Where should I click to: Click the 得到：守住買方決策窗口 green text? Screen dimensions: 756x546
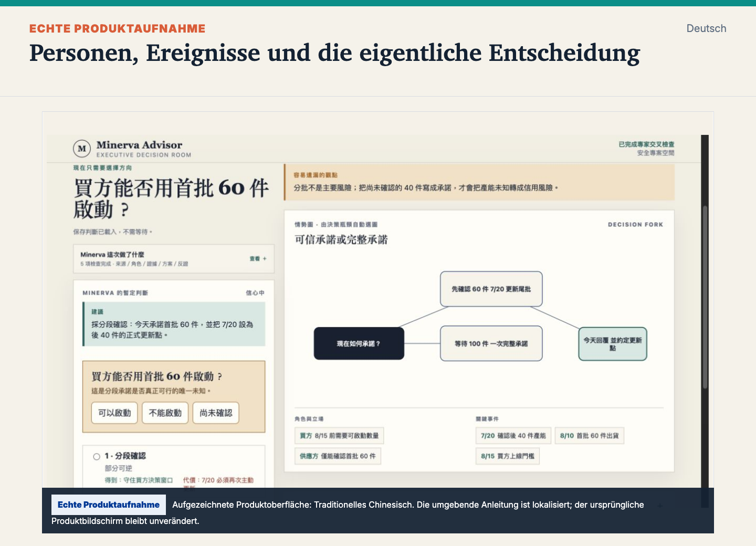tap(139, 480)
